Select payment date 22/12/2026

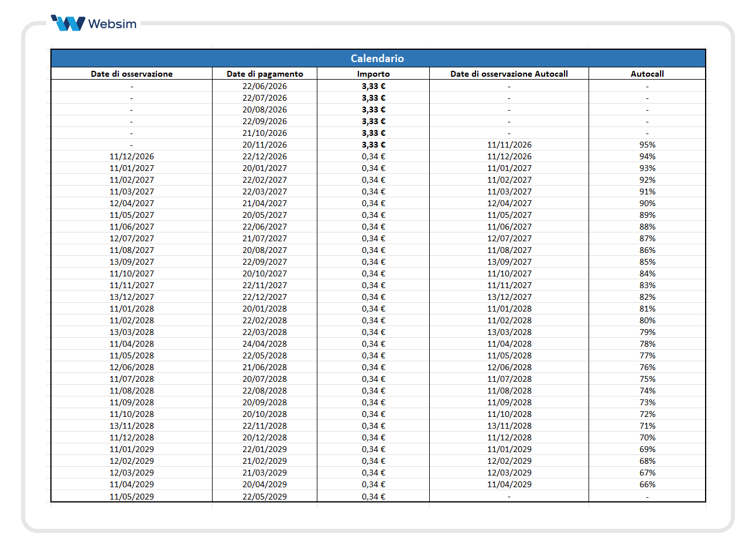point(265,156)
